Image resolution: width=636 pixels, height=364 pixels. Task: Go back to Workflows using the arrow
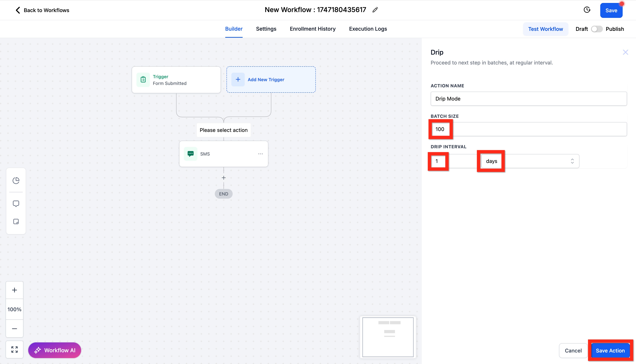[18, 10]
